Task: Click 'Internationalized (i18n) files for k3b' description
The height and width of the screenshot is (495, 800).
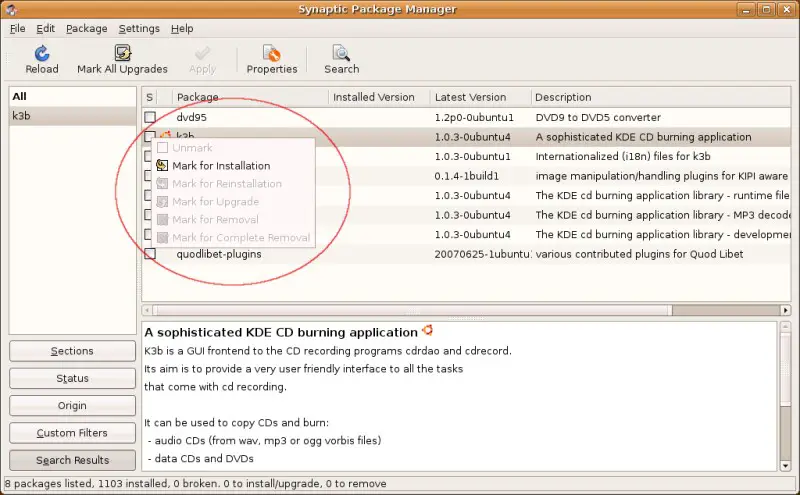Action: click(623, 156)
